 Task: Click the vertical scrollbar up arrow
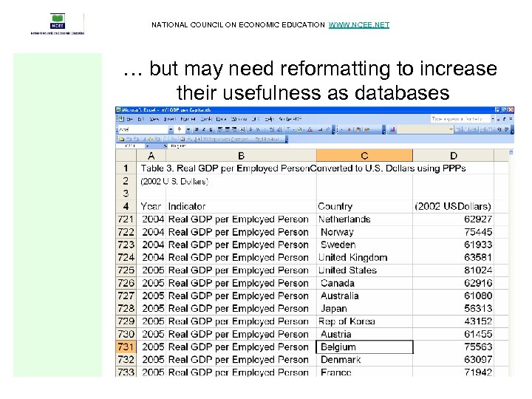click(x=511, y=152)
